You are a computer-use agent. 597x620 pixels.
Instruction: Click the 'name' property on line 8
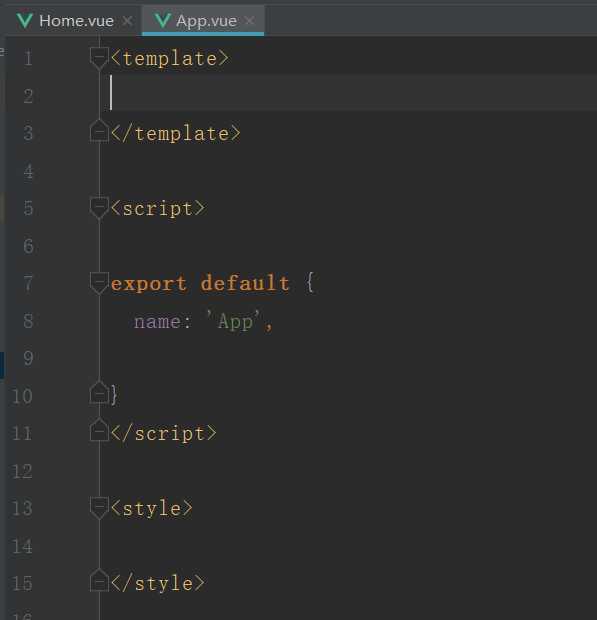[x=157, y=321]
